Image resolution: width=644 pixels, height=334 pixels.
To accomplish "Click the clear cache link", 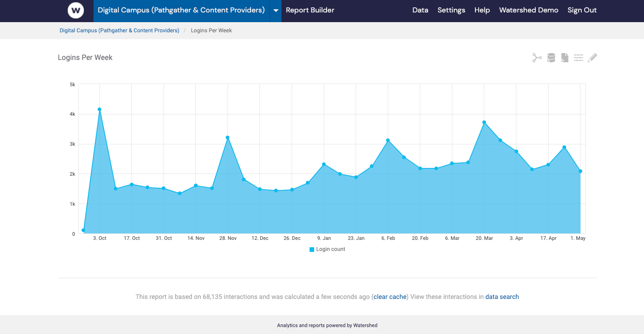I will pyautogui.click(x=389, y=297).
